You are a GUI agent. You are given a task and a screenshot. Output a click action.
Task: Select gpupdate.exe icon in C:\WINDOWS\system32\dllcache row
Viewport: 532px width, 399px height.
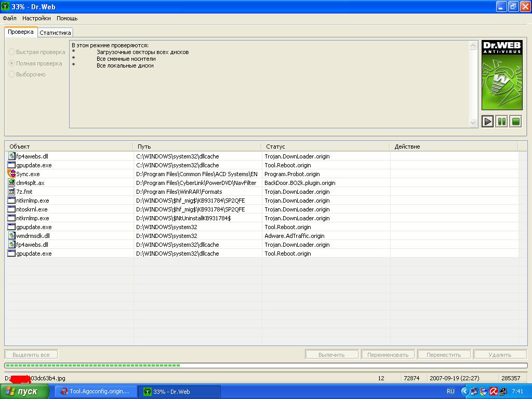coord(11,165)
